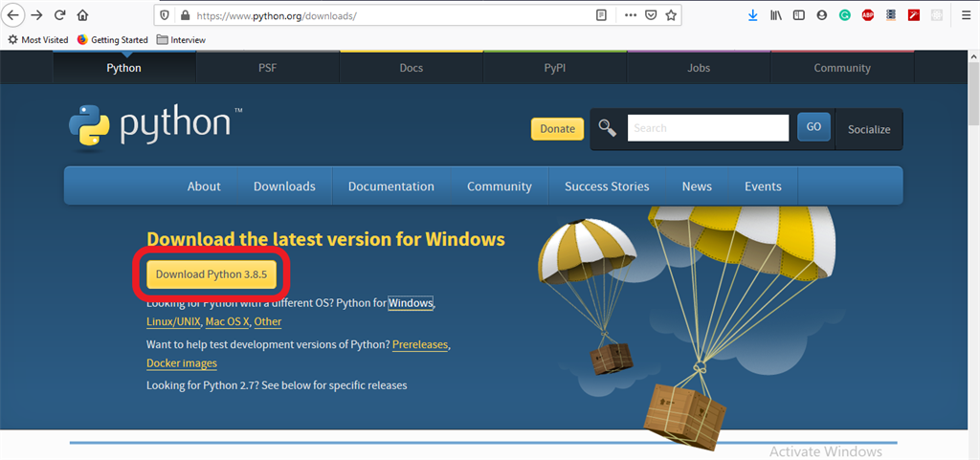Open the Community top tab
This screenshot has width=980, height=460.
pyautogui.click(x=842, y=68)
